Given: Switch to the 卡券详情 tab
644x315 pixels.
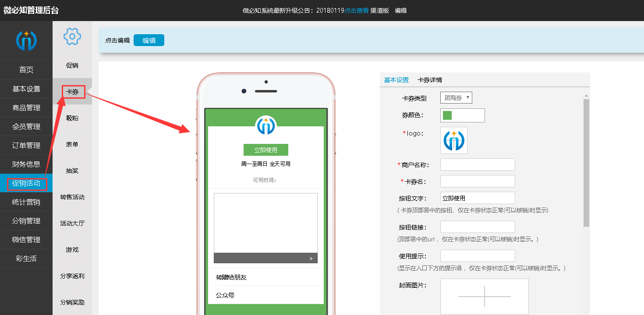Looking at the screenshot, I should coord(430,80).
